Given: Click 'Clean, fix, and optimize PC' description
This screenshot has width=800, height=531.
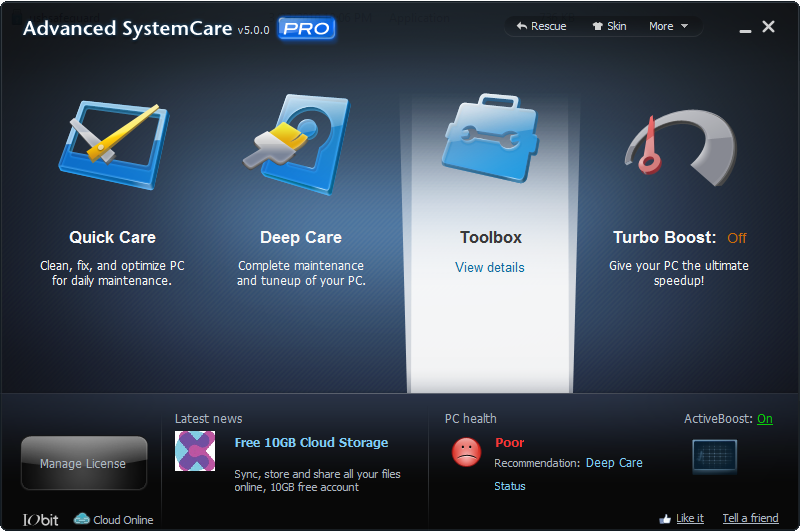Looking at the screenshot, I should [112, 273].
